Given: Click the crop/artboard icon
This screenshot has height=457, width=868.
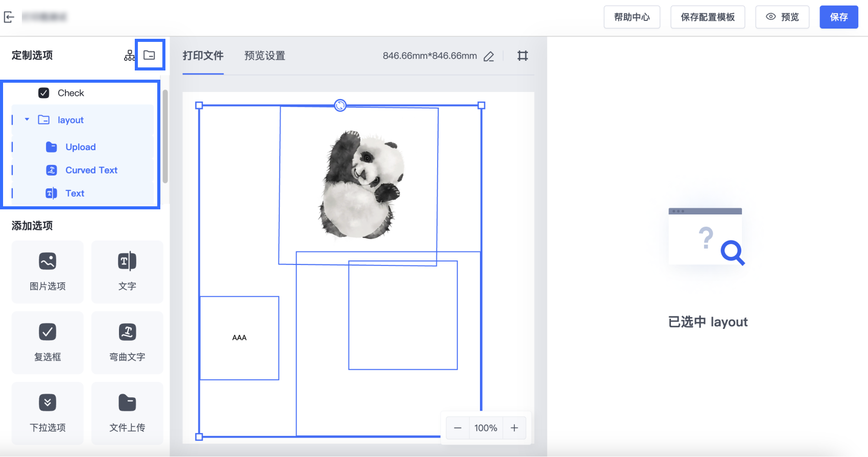Looking at the screenshot, I should 522,56.
